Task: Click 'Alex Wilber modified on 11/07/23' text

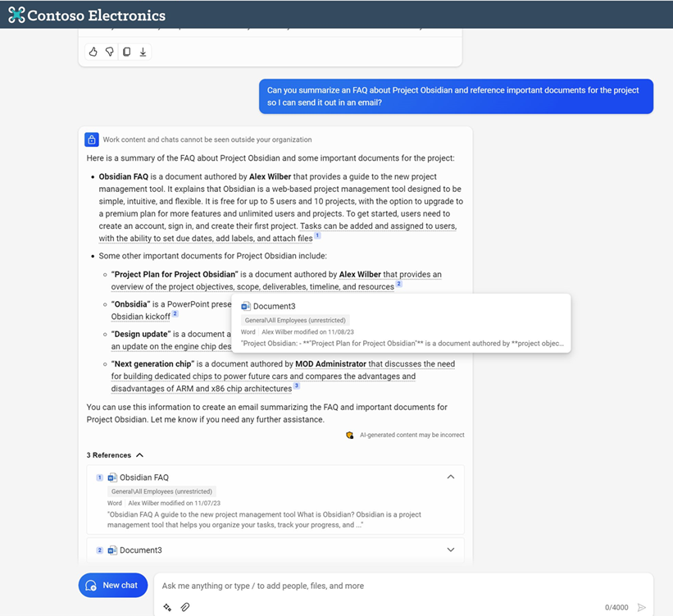Action: point(175,503)
